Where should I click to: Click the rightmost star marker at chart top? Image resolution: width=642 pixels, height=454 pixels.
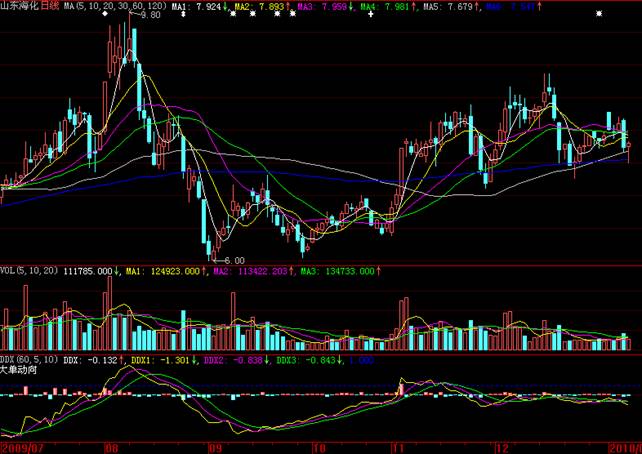[599, 14]
